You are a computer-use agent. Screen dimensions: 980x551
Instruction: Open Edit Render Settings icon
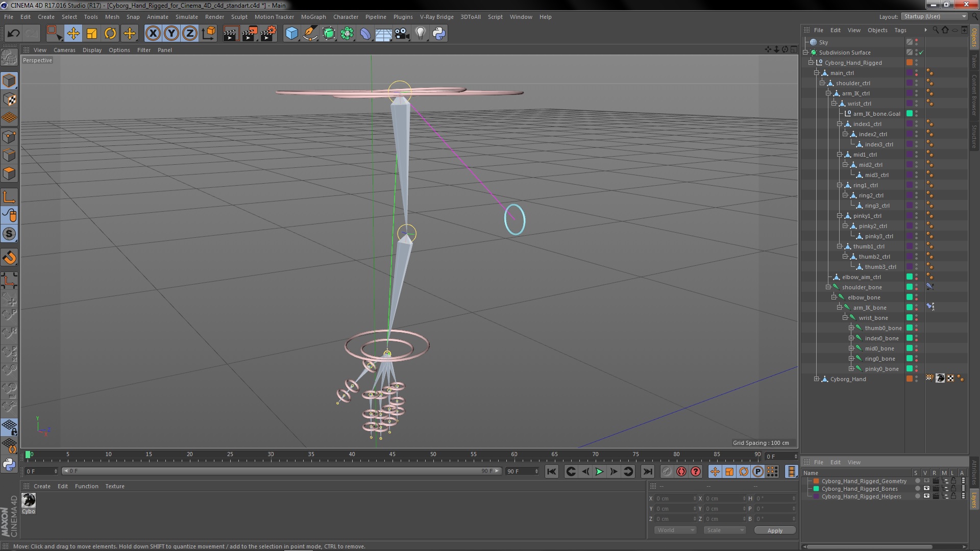pyautogui.click(x=268, y=34)
